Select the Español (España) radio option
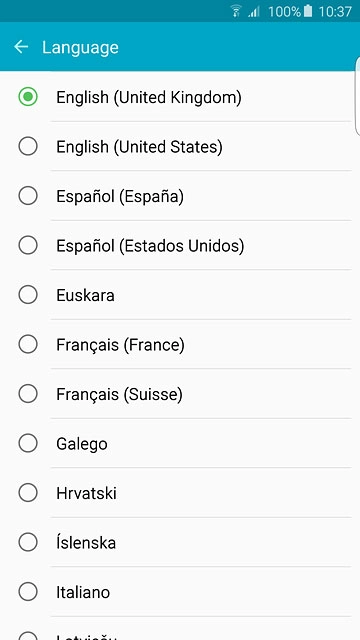Screen dimensions: 360x640 click(x=28, y=196)
